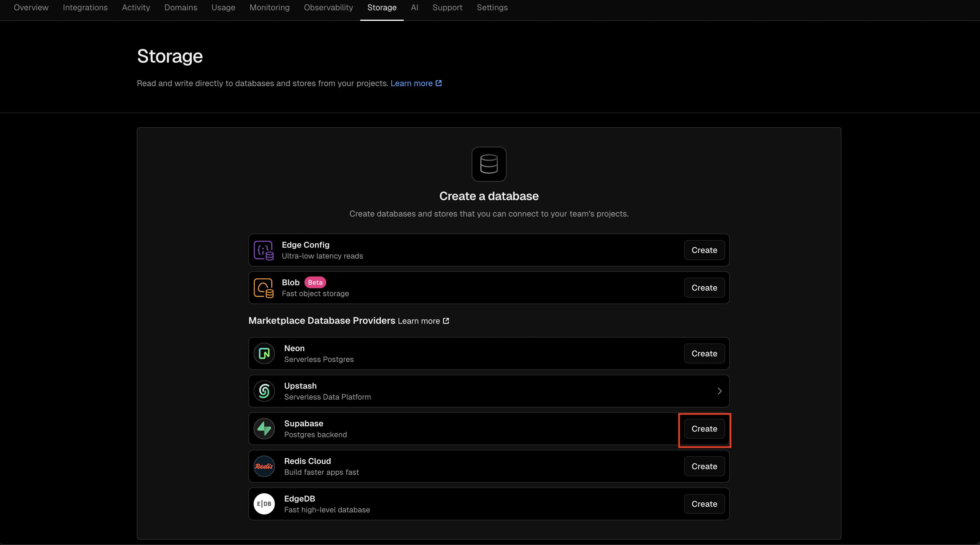980x545 pixels.
Task: Click the external link icon beside Marketplace Learn more
Action: 446,321
